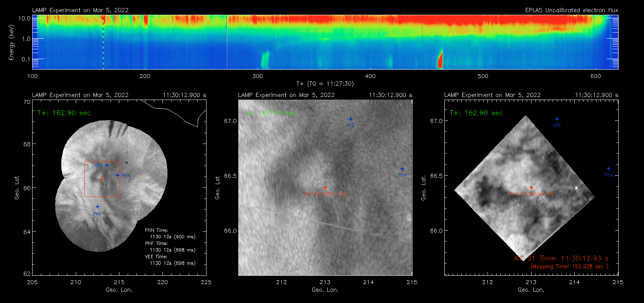Click the spectrogram's 'LAMP Experiment on Mar 5, 2022' title
The image size is (644, 303).
coord(80,10)
